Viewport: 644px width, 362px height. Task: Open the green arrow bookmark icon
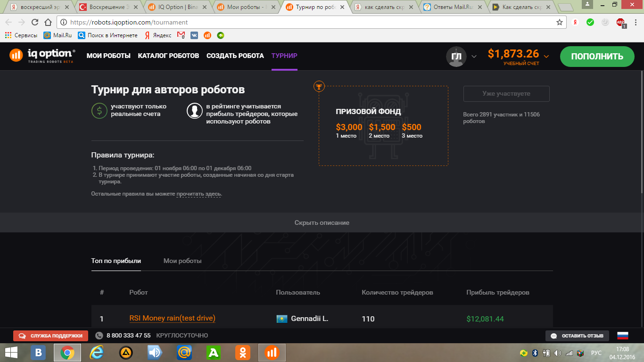click(x=221, y=35)
